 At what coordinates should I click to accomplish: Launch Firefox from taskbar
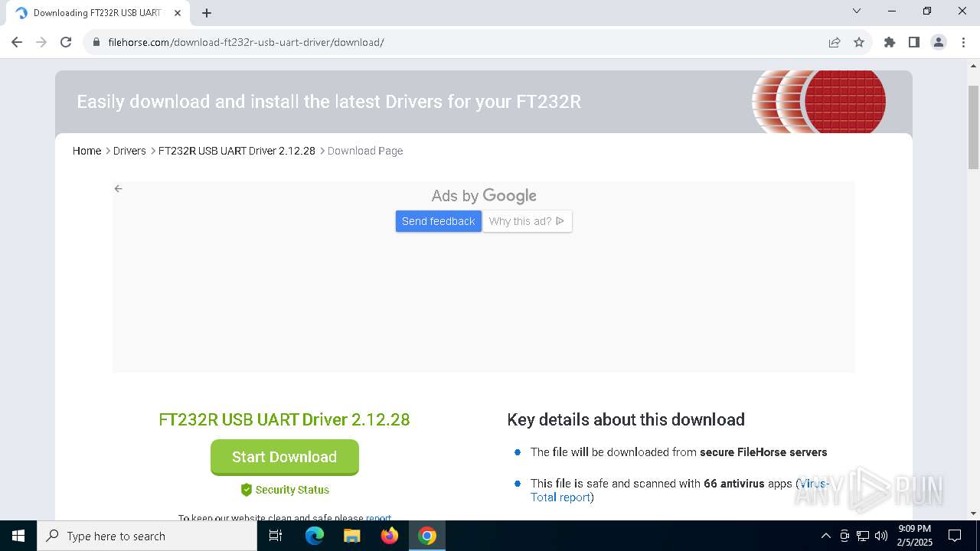(x=390, y=536)
